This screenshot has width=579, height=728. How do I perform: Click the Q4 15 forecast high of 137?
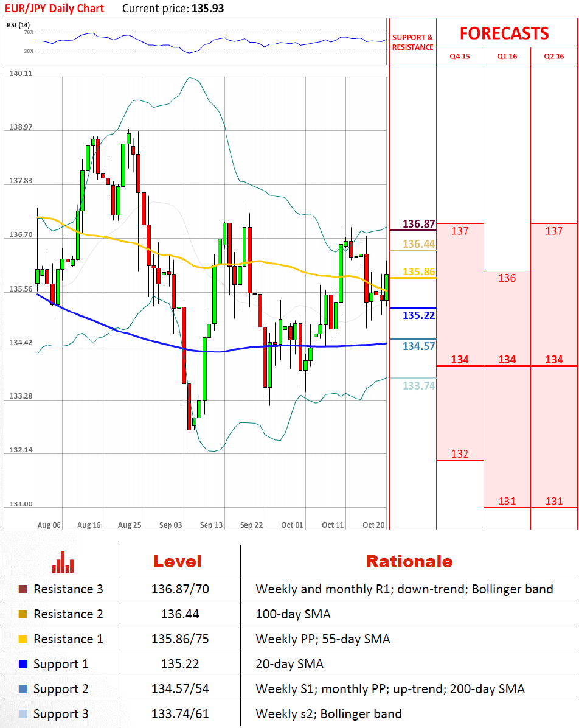(460, 231)
